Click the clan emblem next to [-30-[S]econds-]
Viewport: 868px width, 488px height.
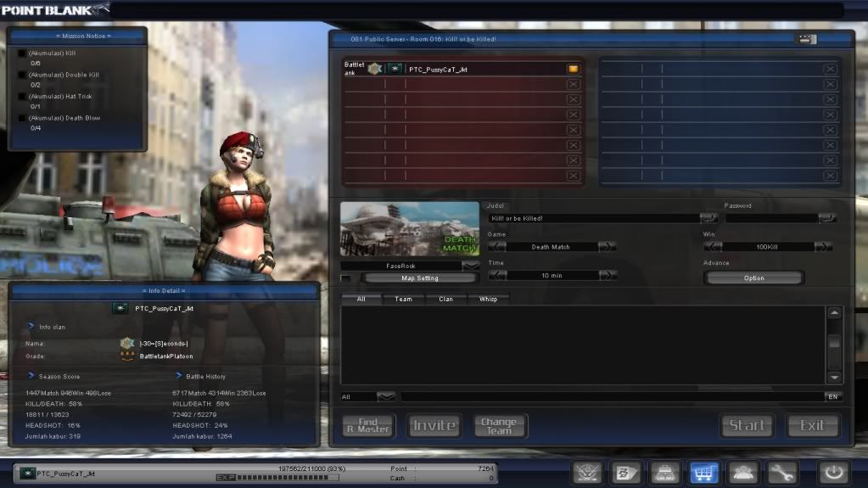(x=127, y=344)
